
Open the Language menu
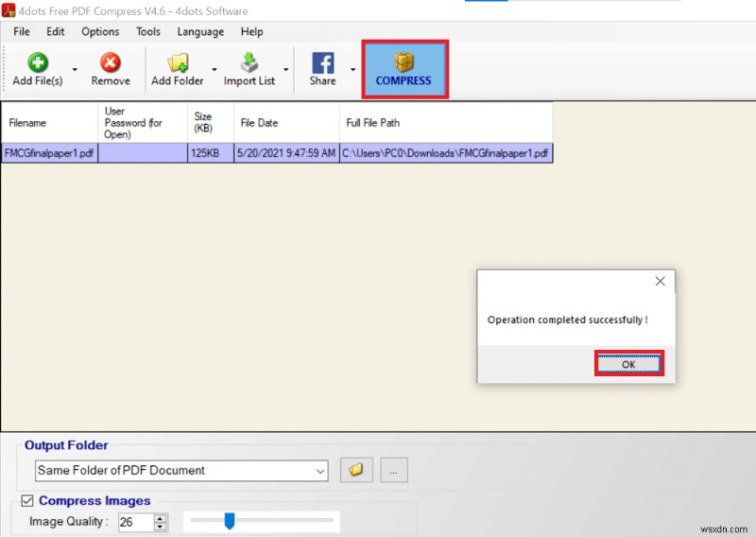tap(200, 32)
